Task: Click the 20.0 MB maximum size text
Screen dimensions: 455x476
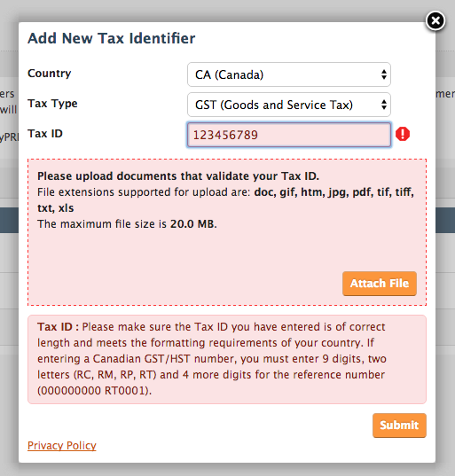Action: [192, 224]
